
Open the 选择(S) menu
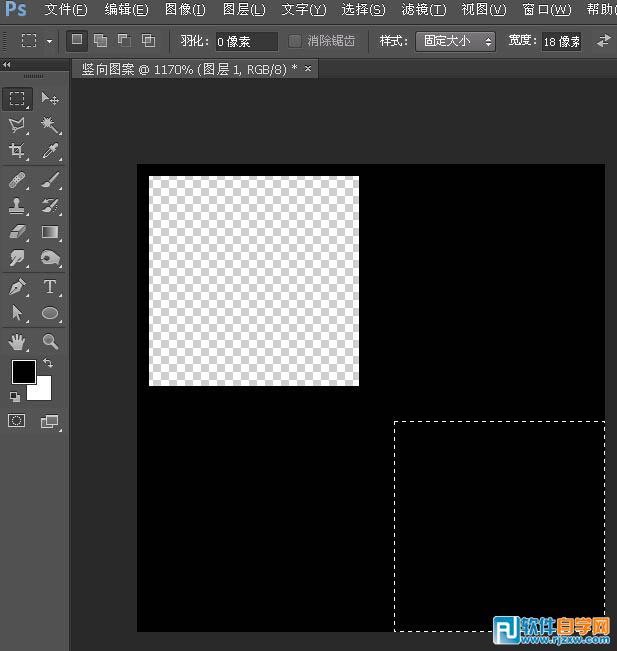(363, 9)
